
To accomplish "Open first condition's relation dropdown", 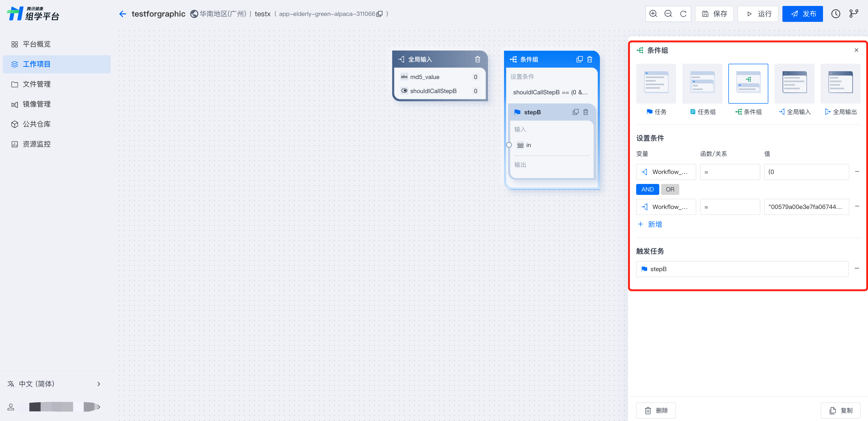I will [x=730, y=172].
